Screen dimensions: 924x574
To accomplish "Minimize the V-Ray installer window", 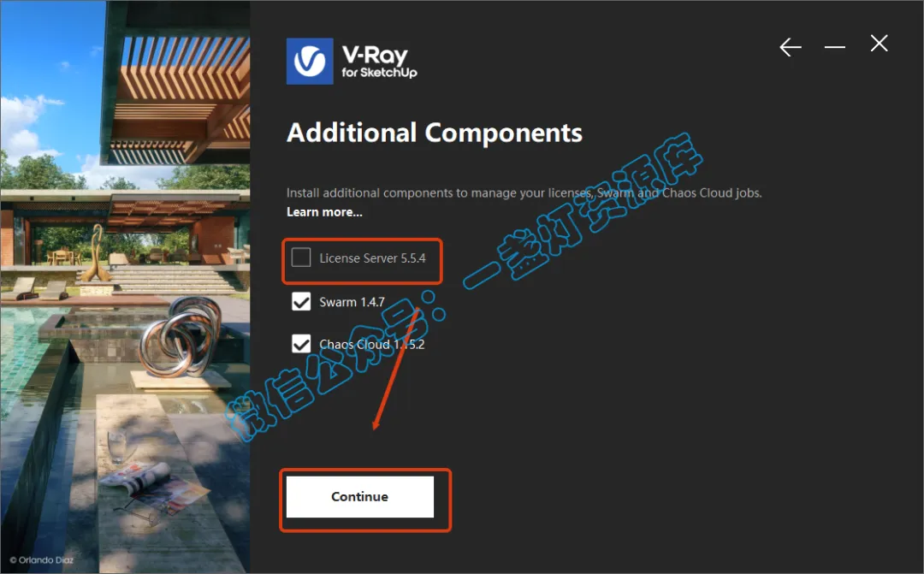I will coord(834,46).
